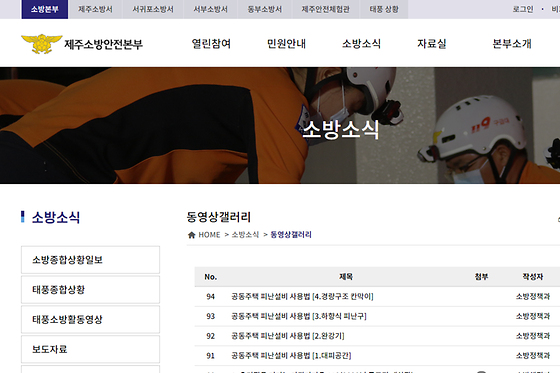The image size is (560, 373).
Task: Click the 로그인 link
Action: click(x=523, y=9)
